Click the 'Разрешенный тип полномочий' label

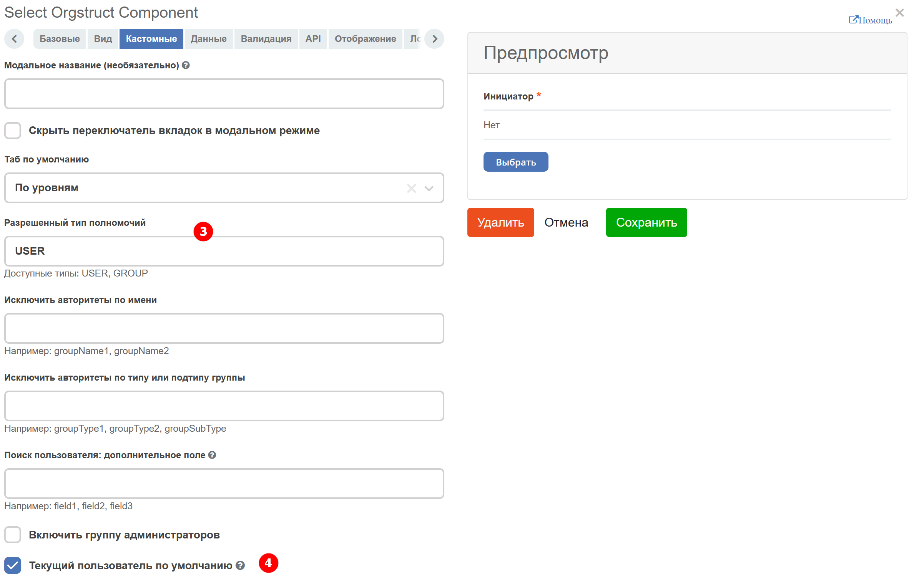(x=75, y=223)
